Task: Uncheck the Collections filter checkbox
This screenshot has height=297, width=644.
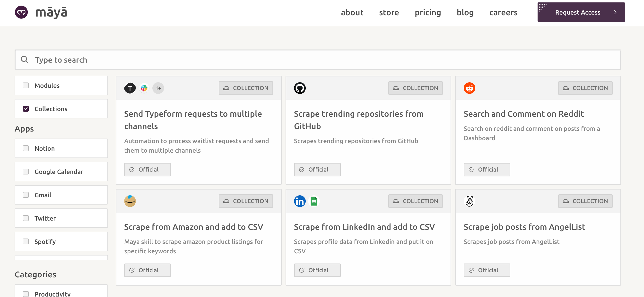Action: [x=26, y=109]
